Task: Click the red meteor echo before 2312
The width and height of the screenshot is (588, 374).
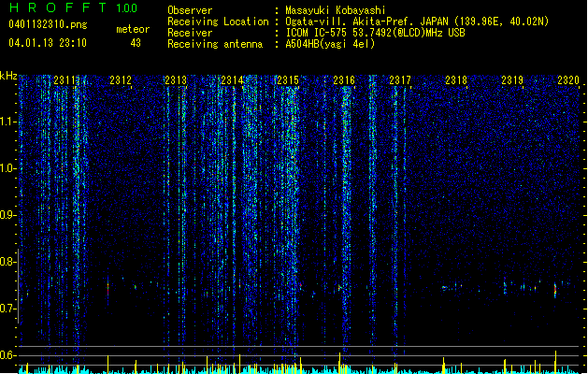Action: tap(108, 288)
